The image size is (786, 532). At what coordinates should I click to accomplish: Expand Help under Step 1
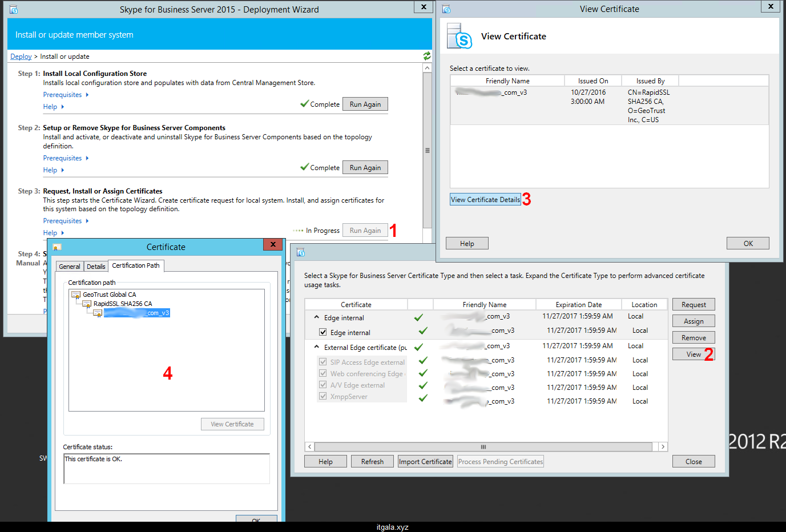(53, 107)
